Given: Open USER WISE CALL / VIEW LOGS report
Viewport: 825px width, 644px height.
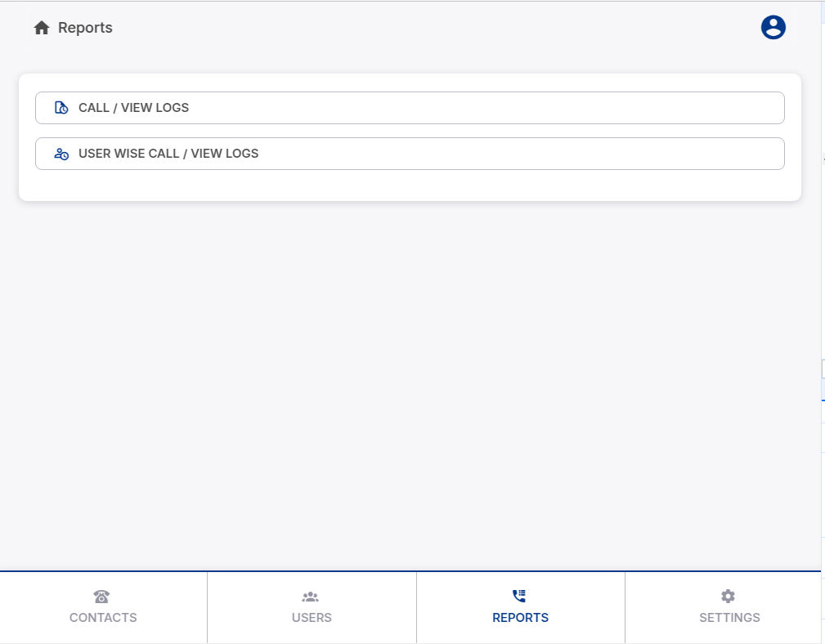Looking at the screenshot, I should click(409, 154).
